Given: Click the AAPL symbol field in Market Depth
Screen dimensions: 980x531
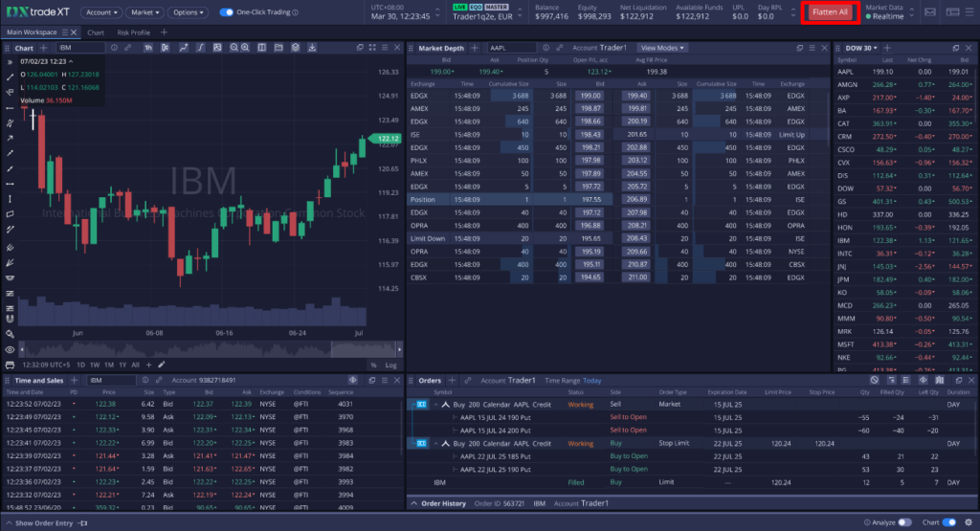Looking at the screenshot, I should tap(513, 48).
